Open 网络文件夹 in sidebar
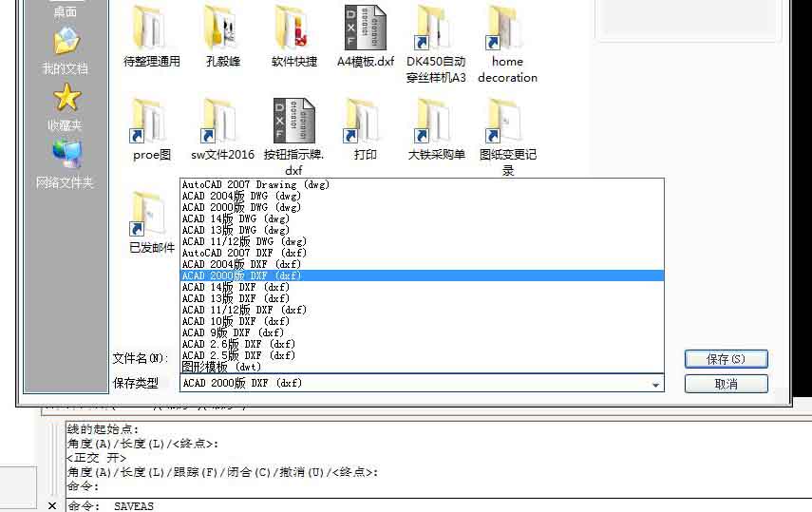812x512 pixels. pos(65,163)
